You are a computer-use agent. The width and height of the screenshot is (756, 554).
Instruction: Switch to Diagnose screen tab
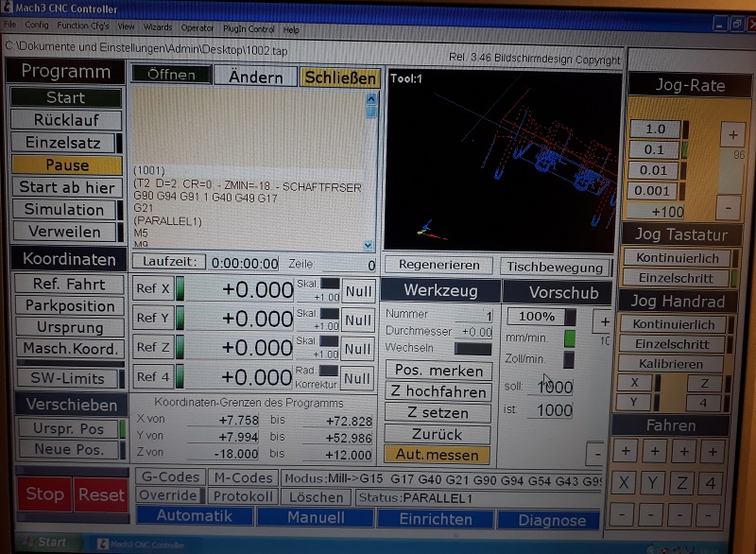(x=551, y=520)
